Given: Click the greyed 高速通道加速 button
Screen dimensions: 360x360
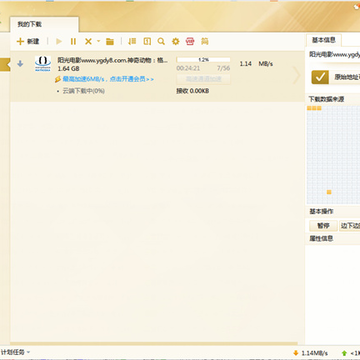Looking at the screenshot, I should 203,79.
